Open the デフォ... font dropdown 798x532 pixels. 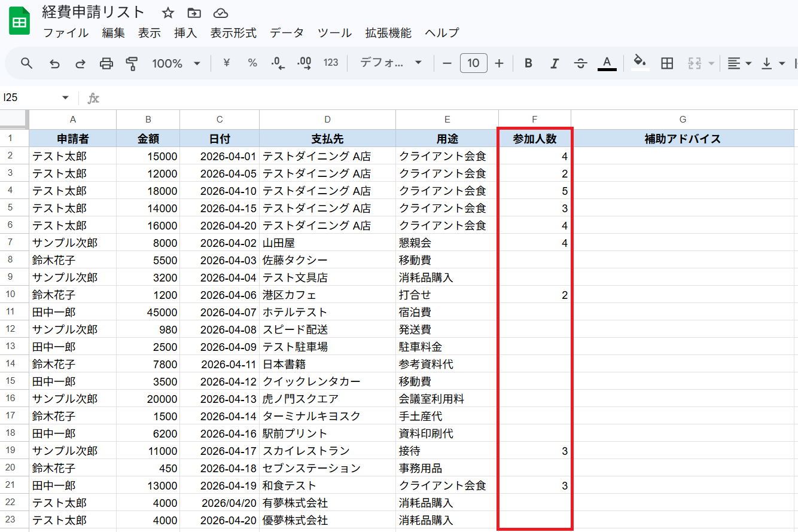pyautogui.click(x=391, y=63)
